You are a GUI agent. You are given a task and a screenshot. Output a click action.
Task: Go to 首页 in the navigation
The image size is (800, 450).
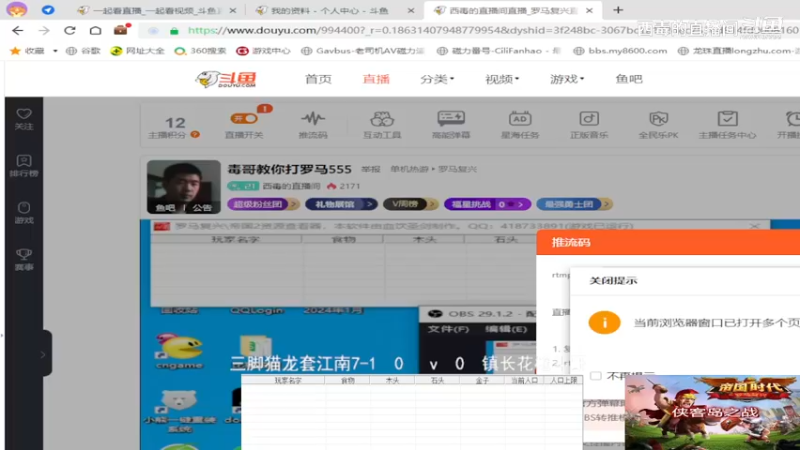pos(318,79)
